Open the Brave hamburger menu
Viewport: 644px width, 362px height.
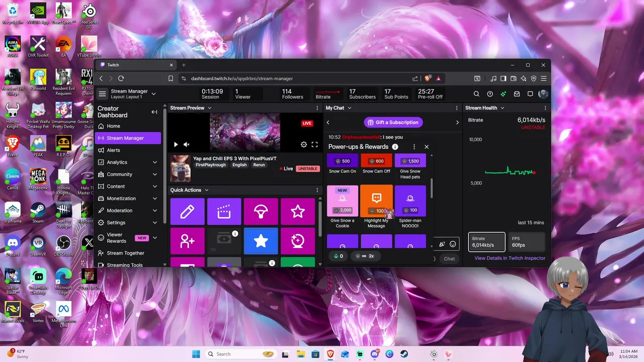[543, 78]
